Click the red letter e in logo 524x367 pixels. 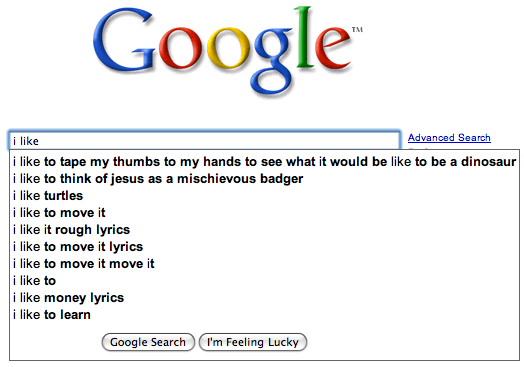[x=333, y=47]
